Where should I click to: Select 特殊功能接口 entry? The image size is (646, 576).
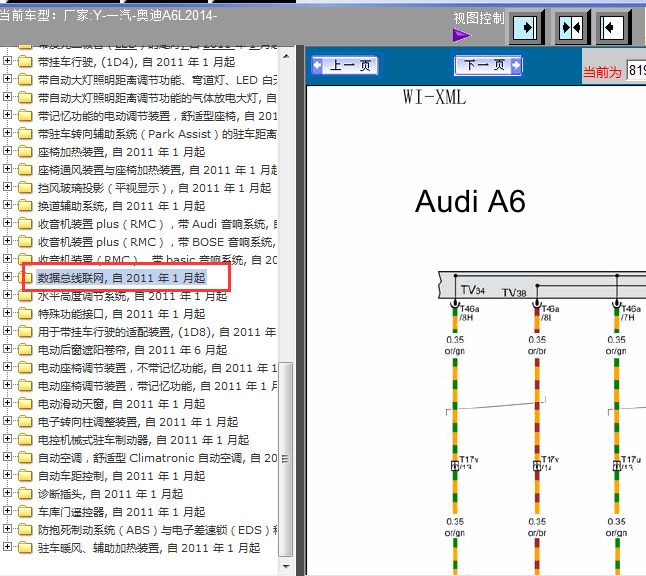122,314
